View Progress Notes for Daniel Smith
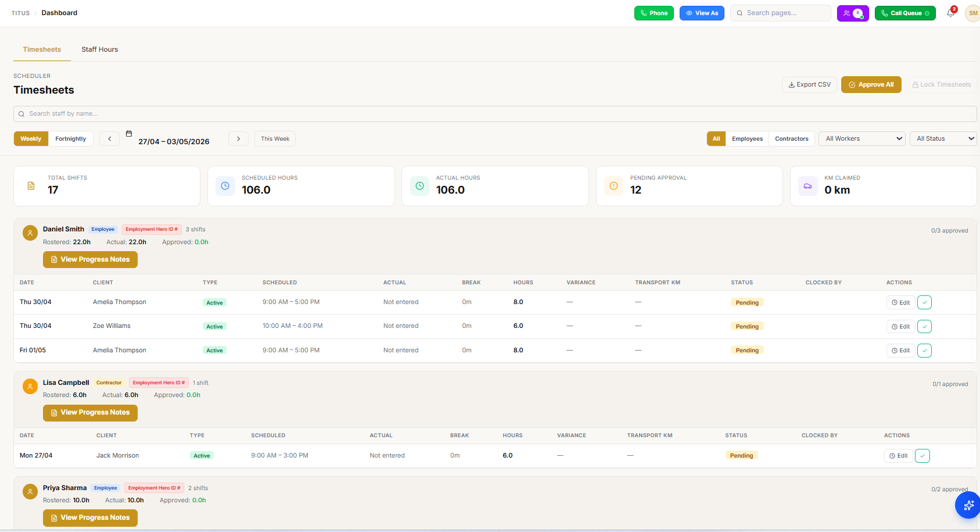This screenshot has height=532, width=980. coord(90,259)
